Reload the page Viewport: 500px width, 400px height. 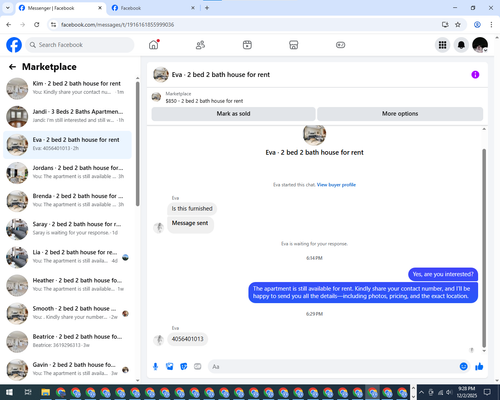pyautogui.click(x=37, y=25)
